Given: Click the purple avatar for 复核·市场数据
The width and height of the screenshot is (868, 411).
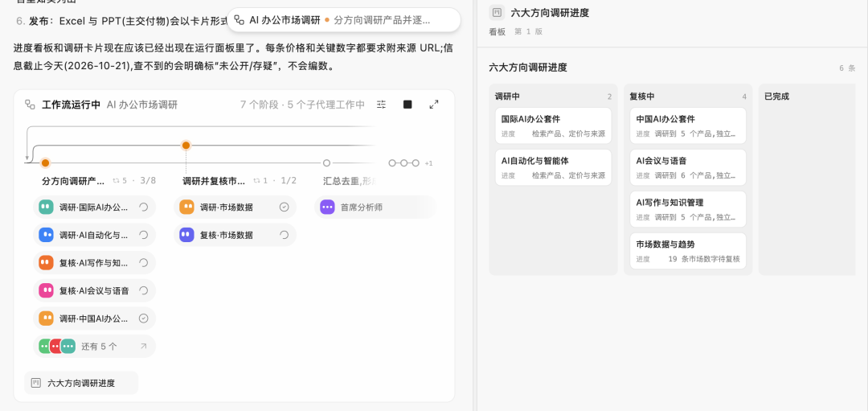Looking at the screenshot, I should 186,235.
